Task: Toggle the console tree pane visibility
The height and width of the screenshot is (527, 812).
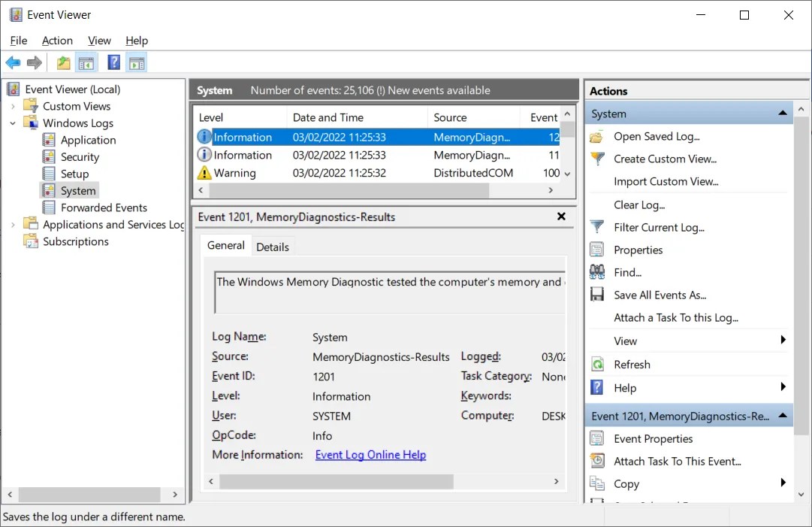Action: pyautogui.click(x=86, y=62)
